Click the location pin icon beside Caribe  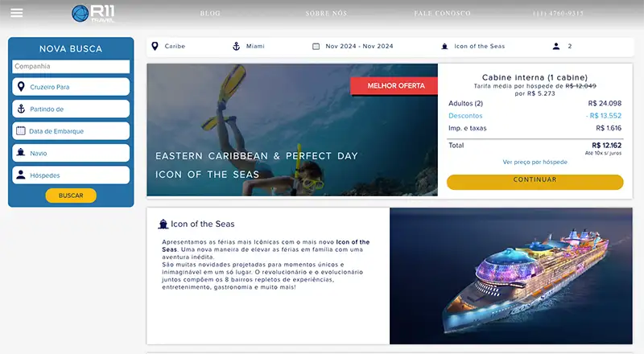[x=155, y=47]
